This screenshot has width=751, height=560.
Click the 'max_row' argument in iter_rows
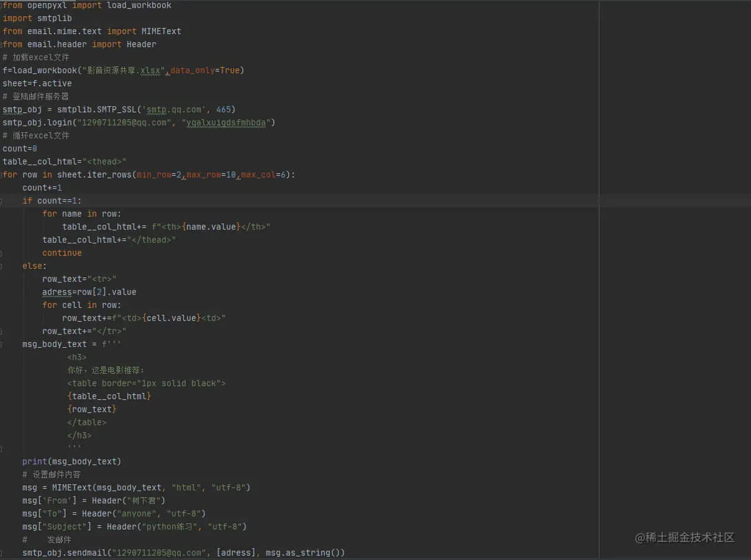click(204, 174)
